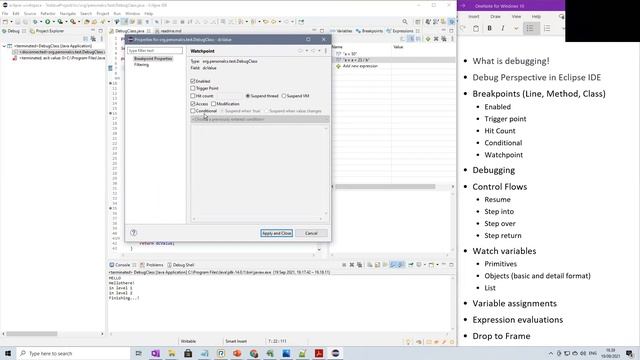Click the pin console icon

click(411, 265)
